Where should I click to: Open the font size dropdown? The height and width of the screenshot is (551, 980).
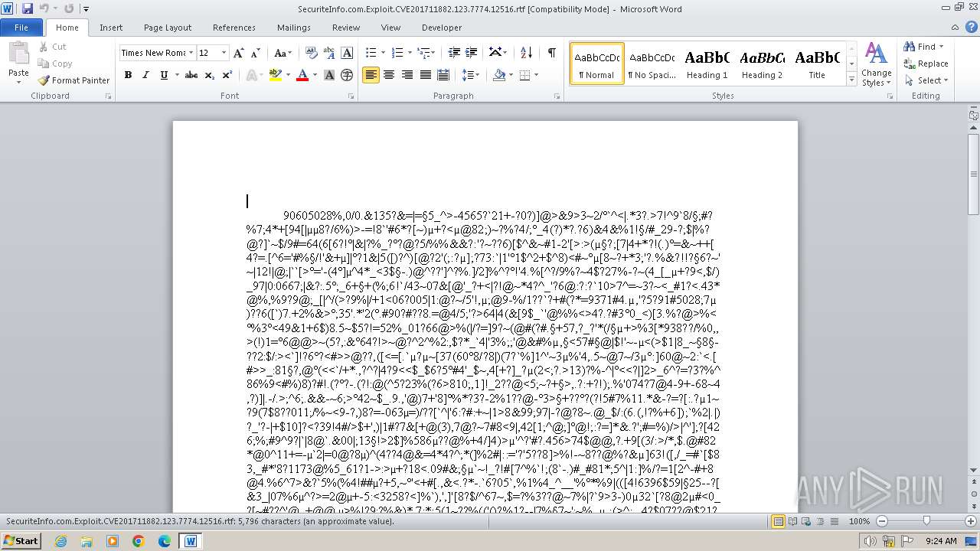tap(224, 53)
